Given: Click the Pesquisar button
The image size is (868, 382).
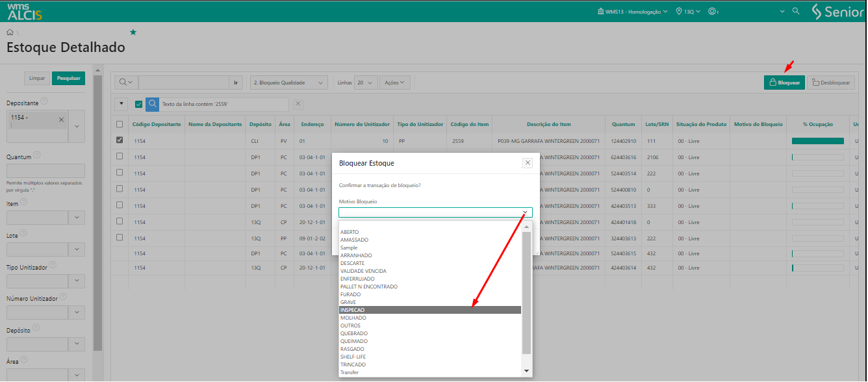Looking at the screenshot, I should pos(68,78).
